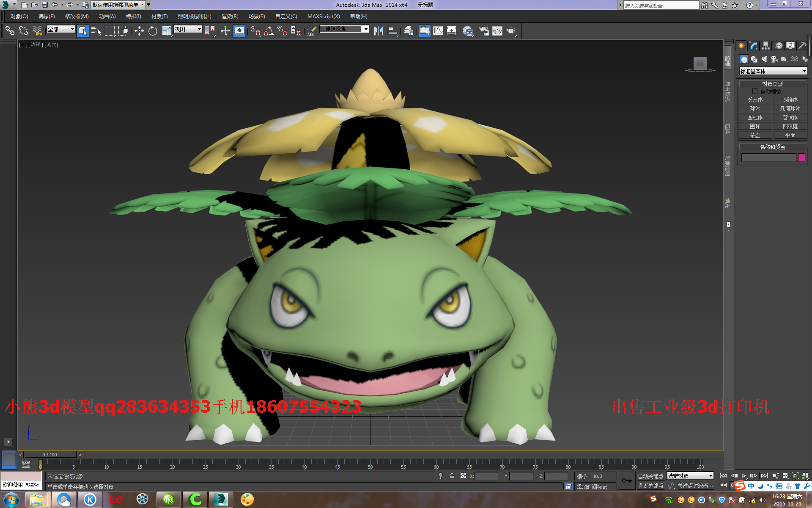
Task: Select Shapes category icon
Action: (754, 59)
